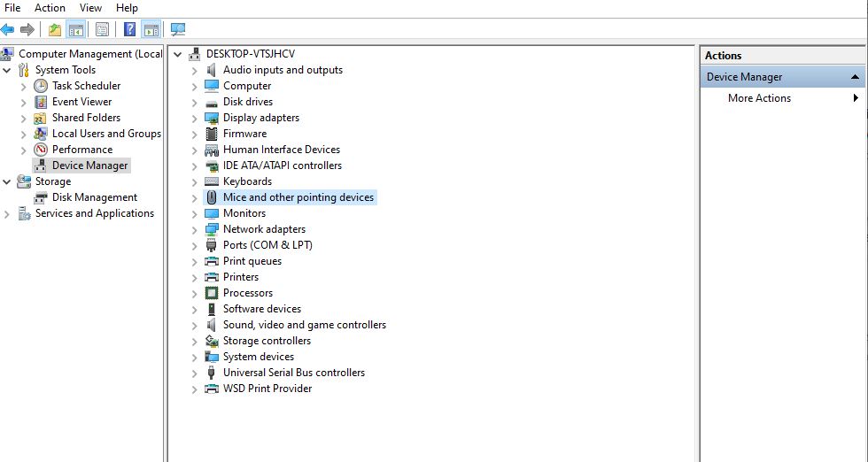This screenshot has height=462, width=868.
Task: Click the Universal Serial Bus controllers icon
Action: pyautogui.click(x=212, y=373)
